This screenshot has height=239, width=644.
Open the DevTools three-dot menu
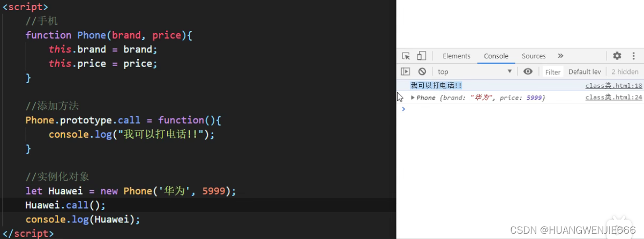coord(634,56)
